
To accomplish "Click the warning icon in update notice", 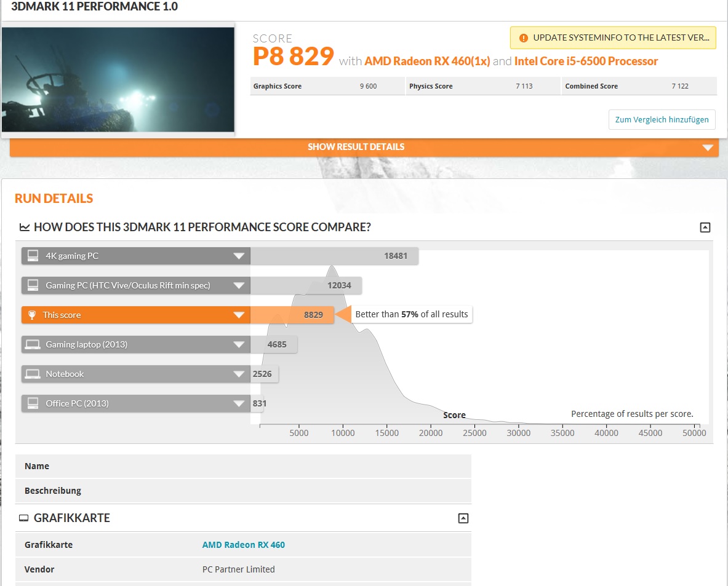I will pyautogui.click(x=523, y=38).
